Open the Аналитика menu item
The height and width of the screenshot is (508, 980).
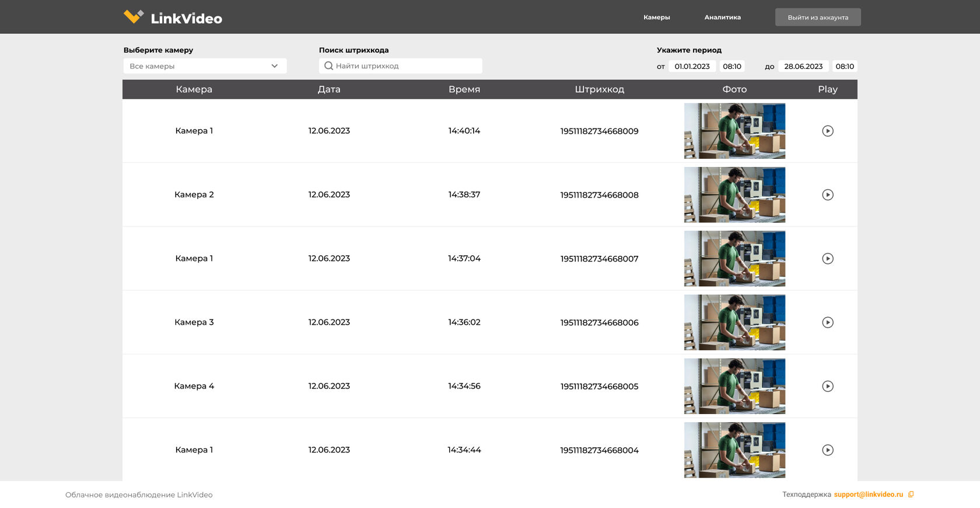[x=723, y=18]
